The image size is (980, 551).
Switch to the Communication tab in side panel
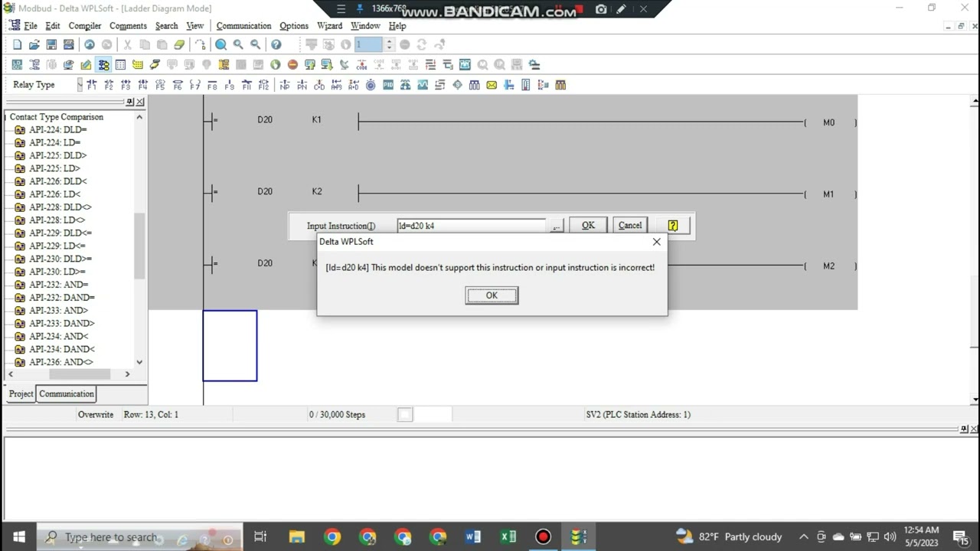67,394
